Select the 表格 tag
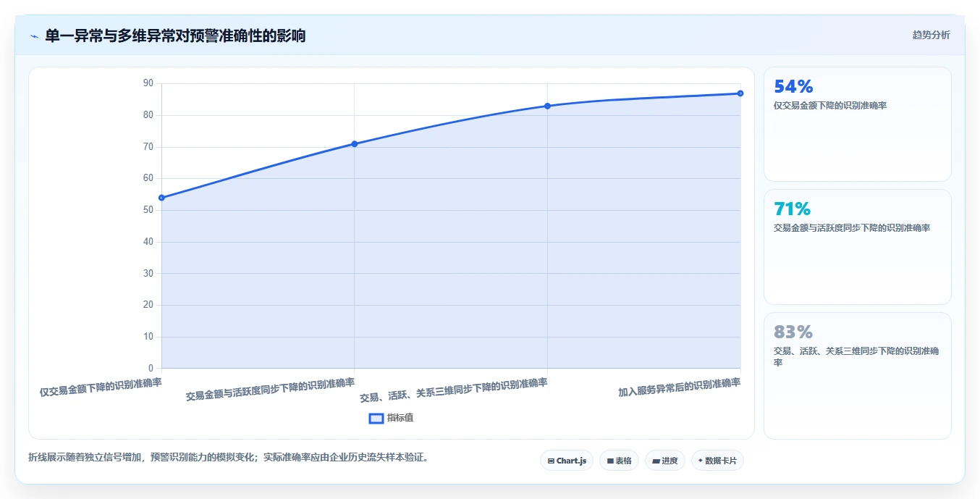980x499 pixels. 619,461
